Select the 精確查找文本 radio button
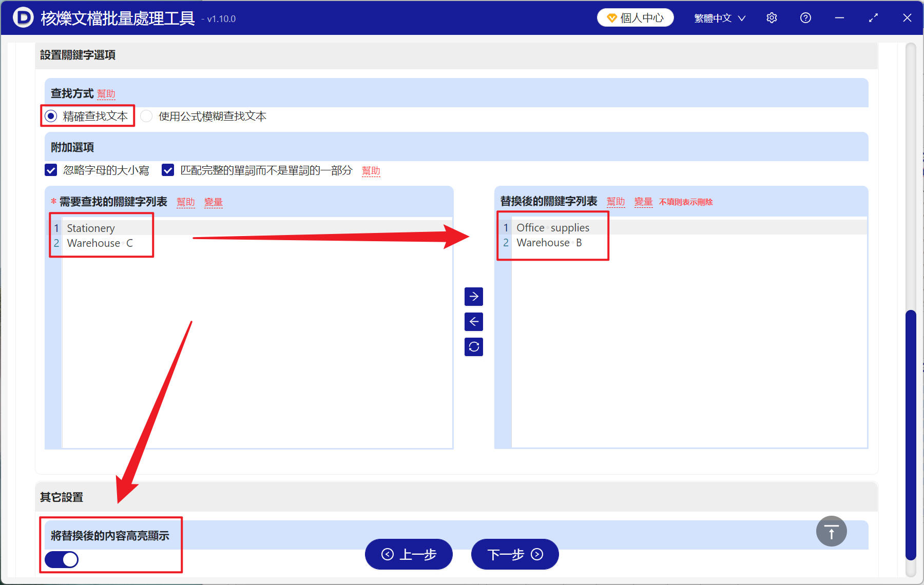The image size is (924, 585). [x=50, y=116]
